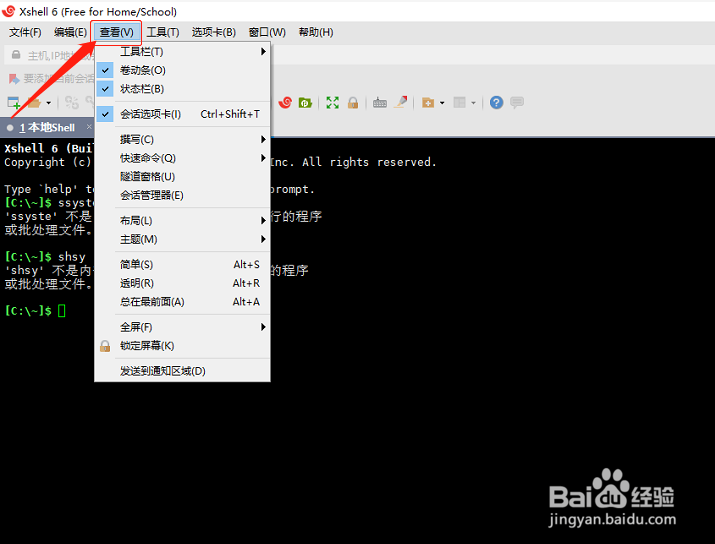715x544 pixels.
Task: Choose 锁定屏幕(K) from the menu
Action: click(x=182, y=346)
